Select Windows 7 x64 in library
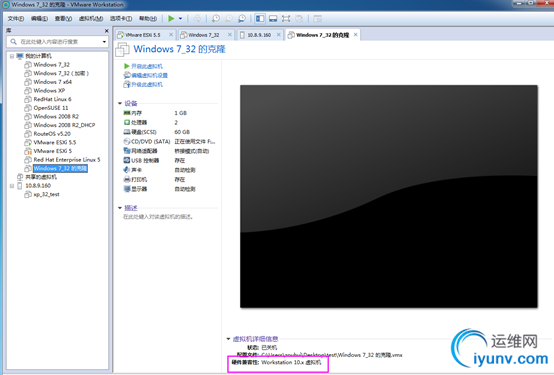 pos(52,82)
